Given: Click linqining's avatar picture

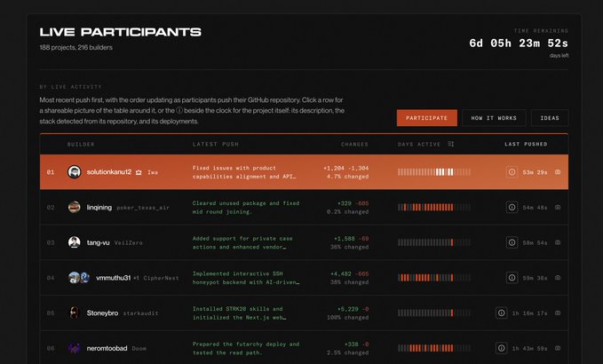Looking at the screenshot, I should point(75,207).
